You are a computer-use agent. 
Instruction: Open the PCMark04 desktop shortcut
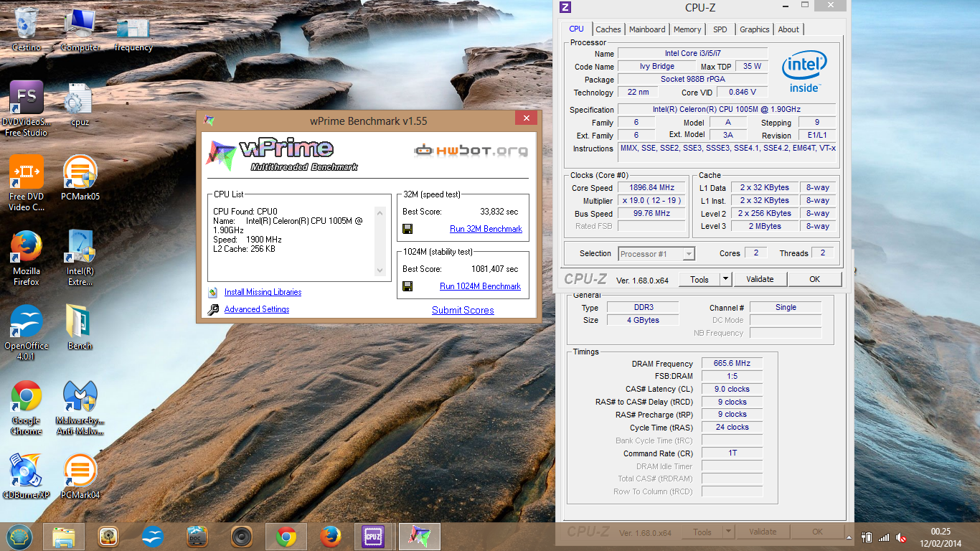coord(80,476)
